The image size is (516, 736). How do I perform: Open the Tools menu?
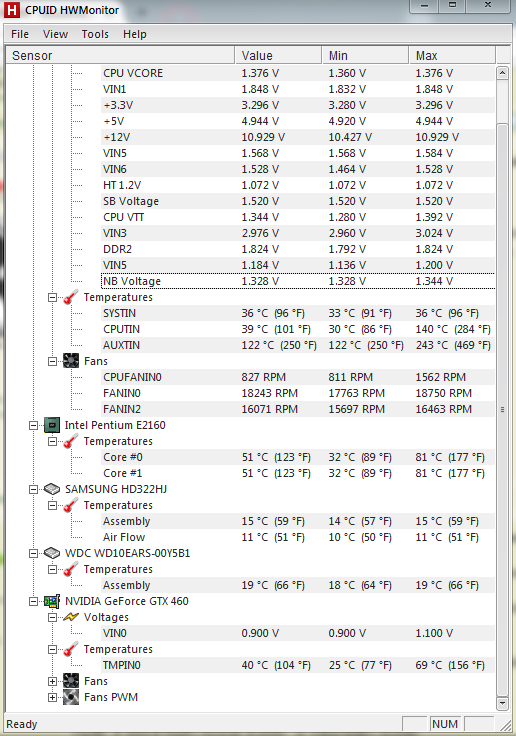click(95, 34)
